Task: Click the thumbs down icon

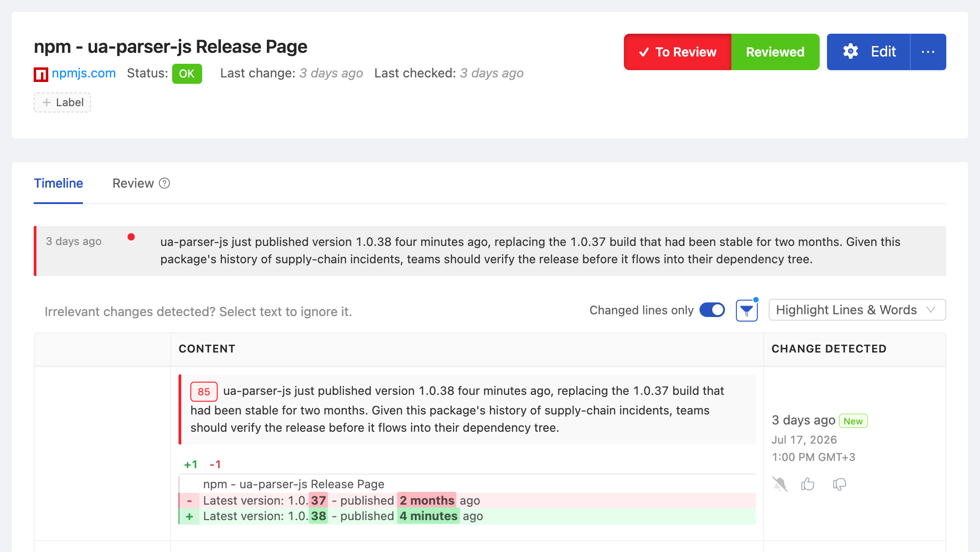Action: pos(839,484)
